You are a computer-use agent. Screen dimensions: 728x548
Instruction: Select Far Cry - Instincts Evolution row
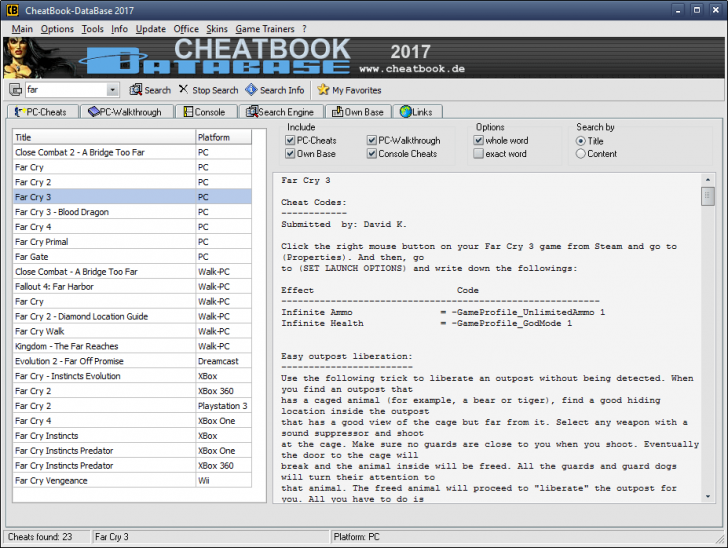[132, 376]
